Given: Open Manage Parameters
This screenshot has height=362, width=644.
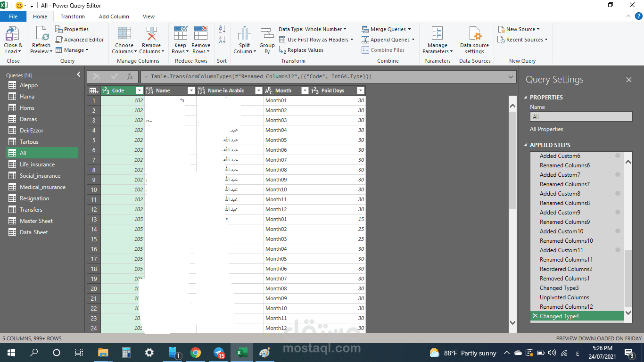Looking at the screenshot, I should [x=437, y=41].
